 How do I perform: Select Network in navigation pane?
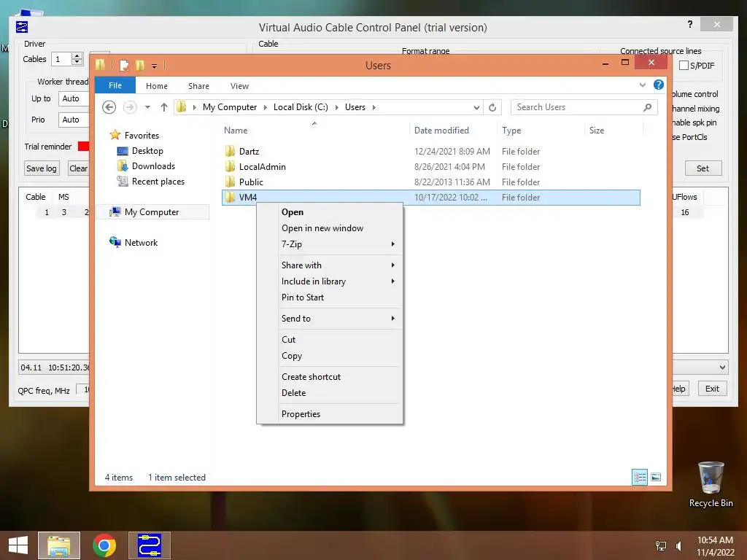(141, 242)
